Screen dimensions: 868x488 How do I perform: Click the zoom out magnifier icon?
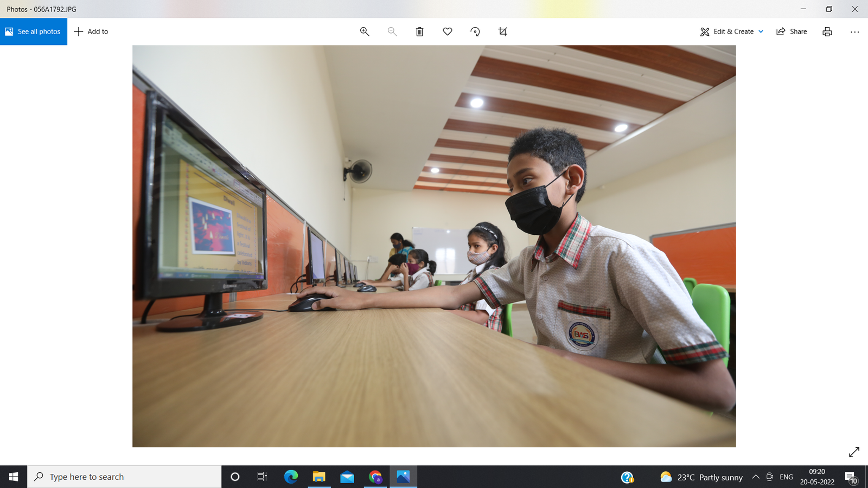point(392,31)
